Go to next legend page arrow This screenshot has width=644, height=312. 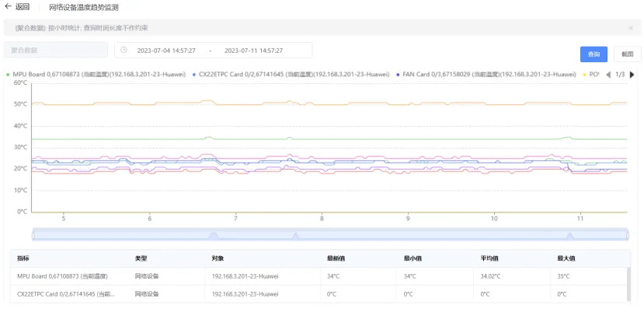pyautogui.click(x=632, y=75)
